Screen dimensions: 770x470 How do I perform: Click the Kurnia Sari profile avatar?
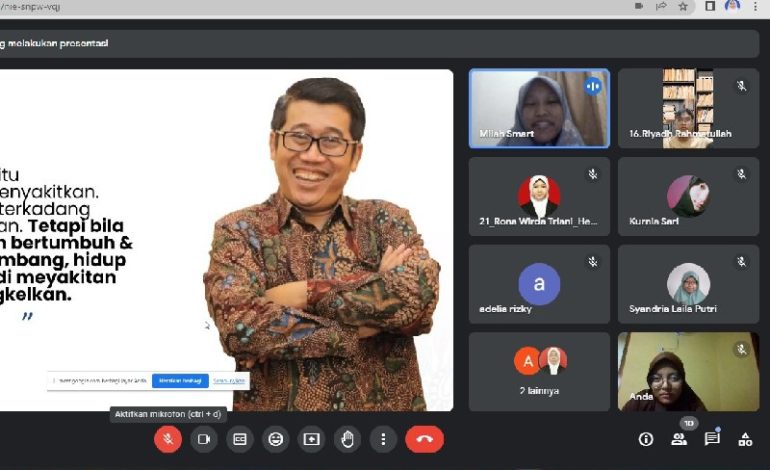[x=688, y=195]
